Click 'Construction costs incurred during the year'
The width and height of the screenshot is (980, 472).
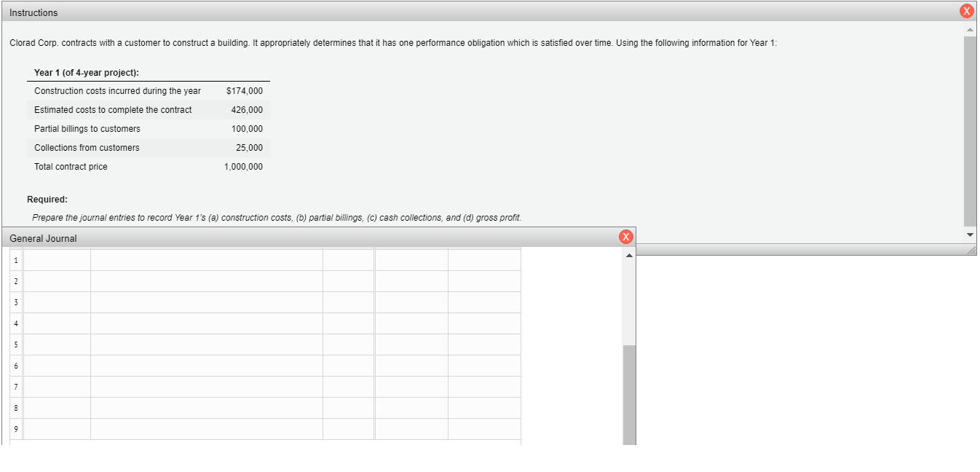coord(118,91)
